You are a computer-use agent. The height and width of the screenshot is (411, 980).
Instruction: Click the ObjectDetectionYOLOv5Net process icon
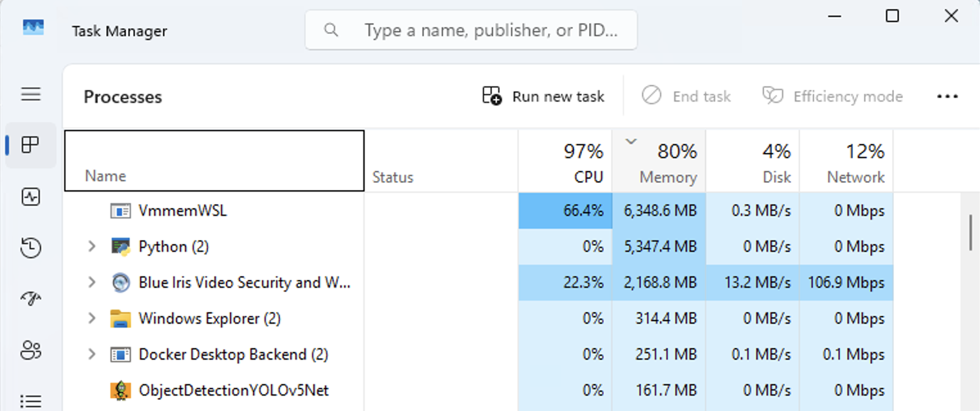120,390
